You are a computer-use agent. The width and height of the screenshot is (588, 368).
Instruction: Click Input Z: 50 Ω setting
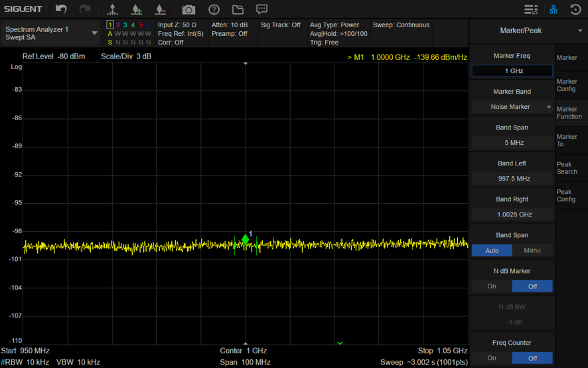(177, 25)
